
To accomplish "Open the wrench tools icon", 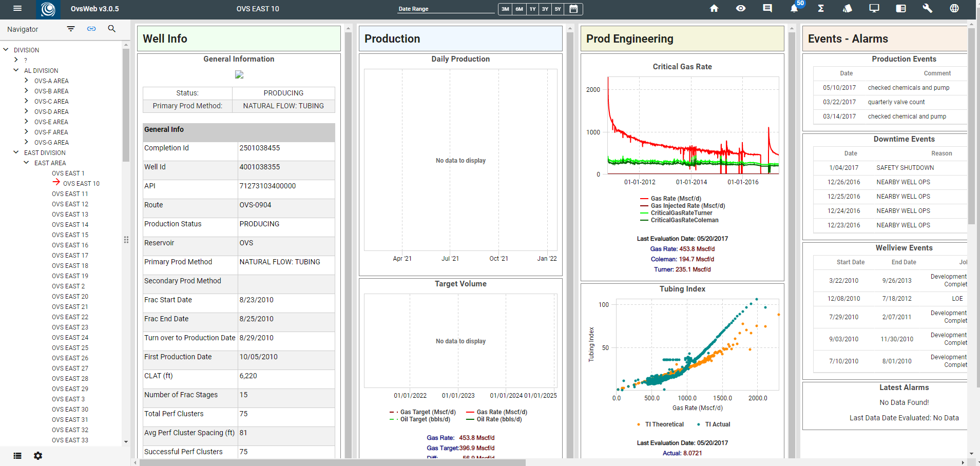I will (x=928, y=8).
